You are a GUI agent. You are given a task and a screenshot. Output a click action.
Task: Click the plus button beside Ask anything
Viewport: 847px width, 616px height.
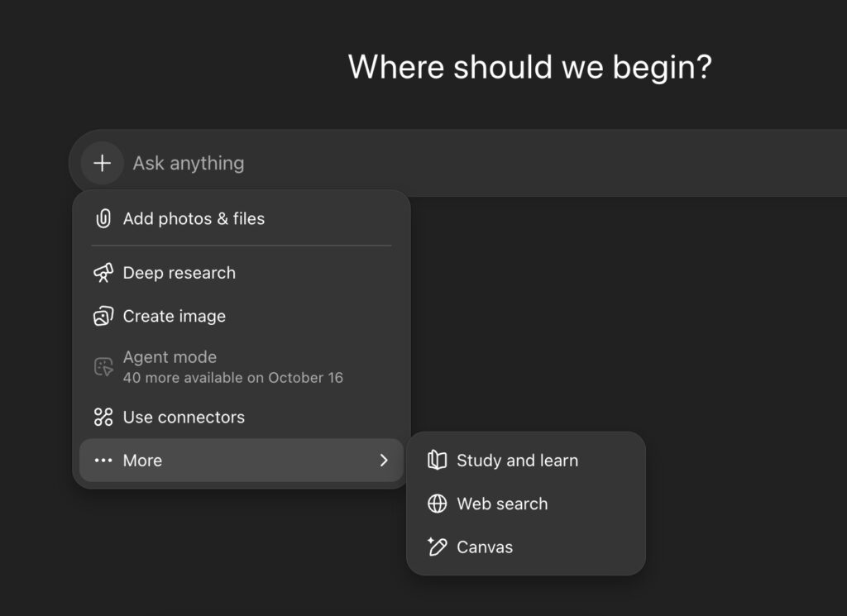coord(102,163)
